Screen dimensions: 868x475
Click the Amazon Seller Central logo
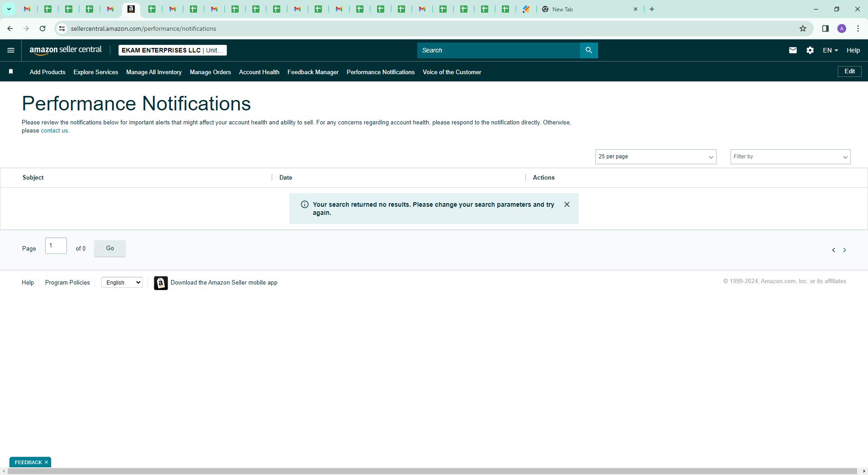click(66, 50)
